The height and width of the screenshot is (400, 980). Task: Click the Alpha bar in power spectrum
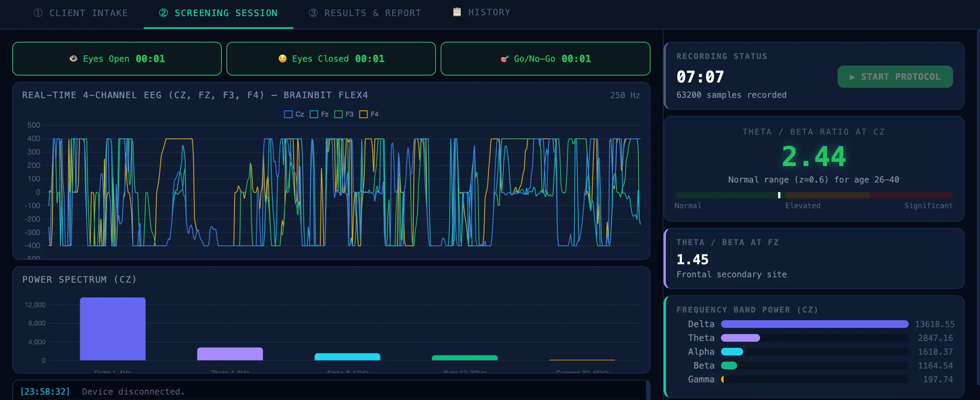(347, 357)
